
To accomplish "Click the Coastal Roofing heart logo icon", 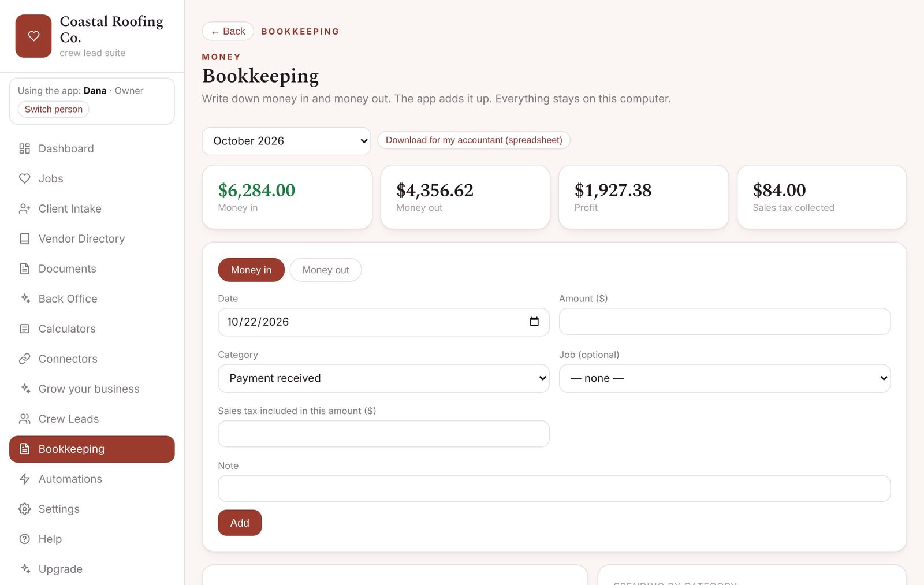I will coord(33,36).
